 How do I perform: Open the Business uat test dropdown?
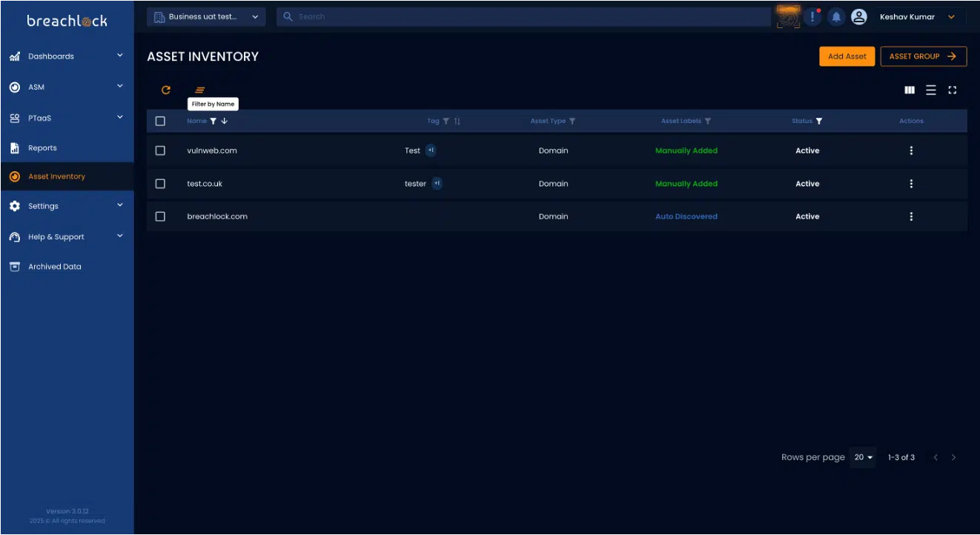click(x=206, y=17)
